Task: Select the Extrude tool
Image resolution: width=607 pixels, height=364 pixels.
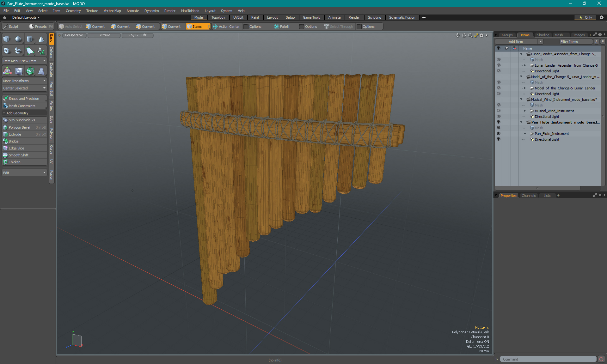Action: [14, 134]
